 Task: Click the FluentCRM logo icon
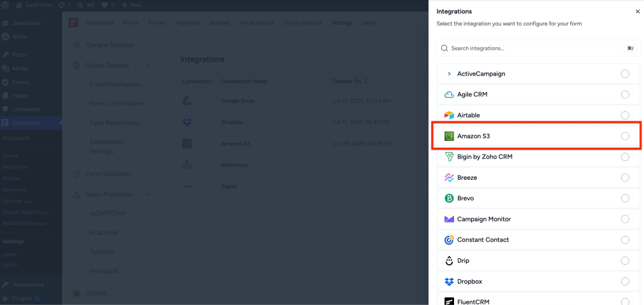449,302
